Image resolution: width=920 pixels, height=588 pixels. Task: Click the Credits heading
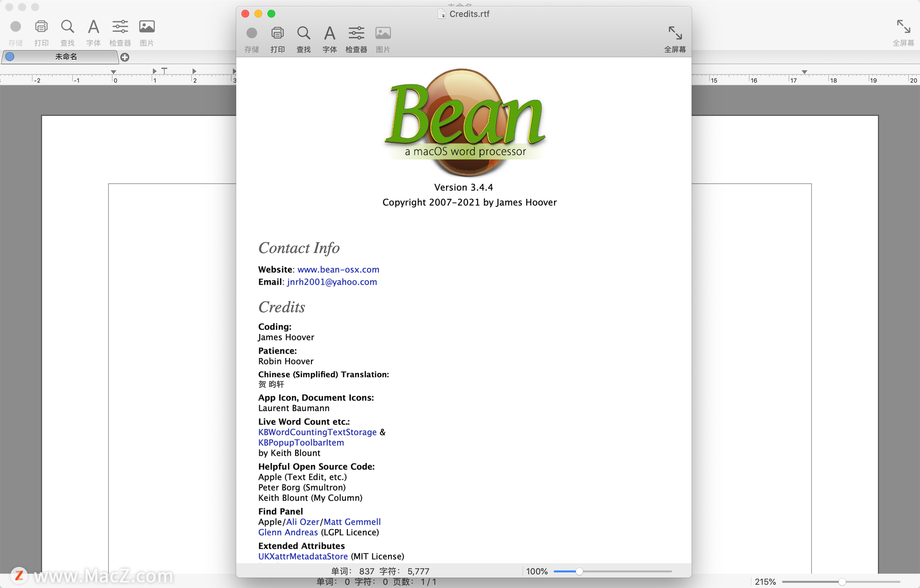point(282,307)
